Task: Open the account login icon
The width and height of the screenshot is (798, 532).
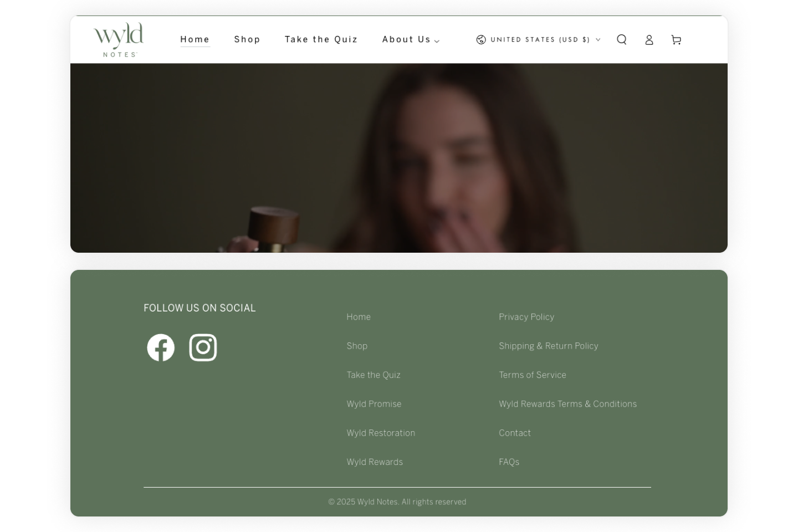Action: 649,39
